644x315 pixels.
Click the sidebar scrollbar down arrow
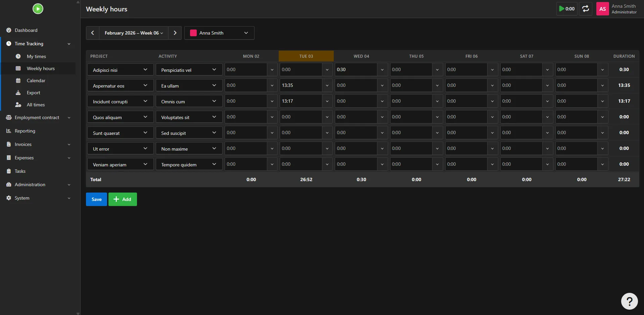pos(78,313)
